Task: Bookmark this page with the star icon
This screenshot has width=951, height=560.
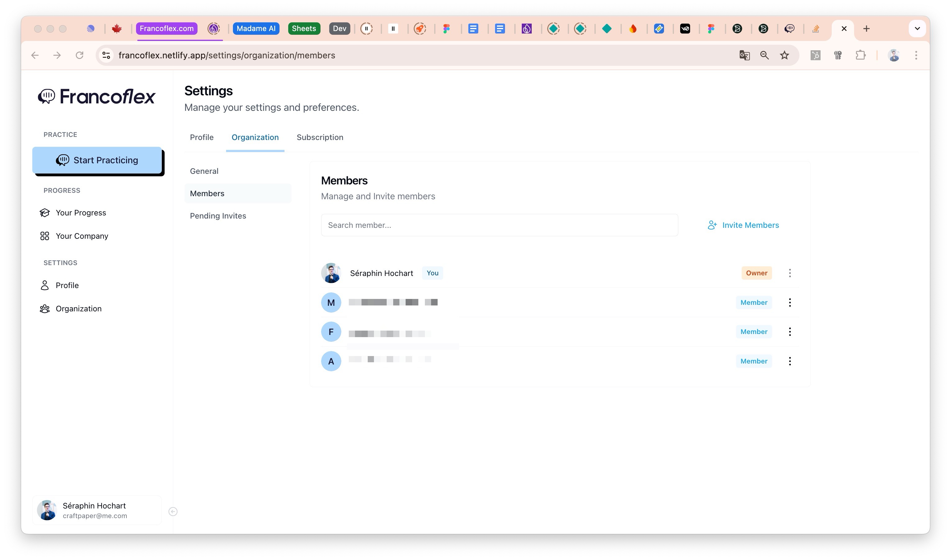Action: (x=784, y=56)
